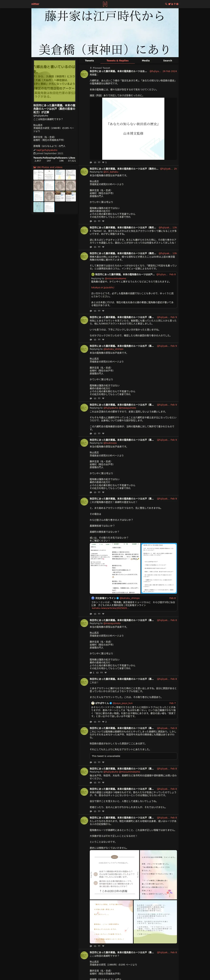Switch to the Tweets tab

[89, 60]
